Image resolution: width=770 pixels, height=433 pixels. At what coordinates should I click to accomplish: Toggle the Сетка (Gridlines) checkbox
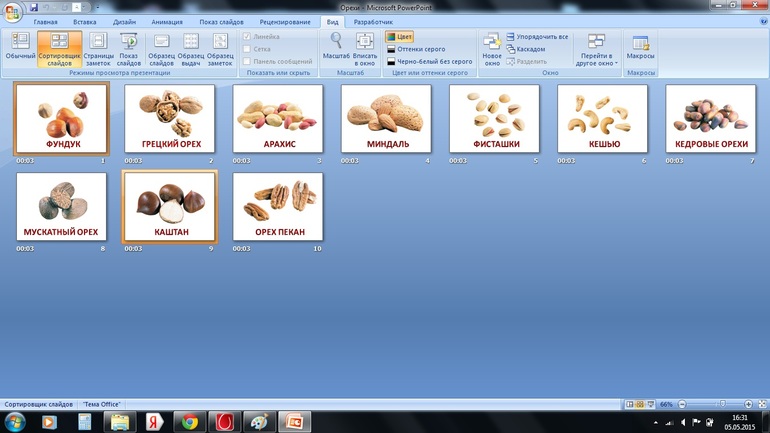[248, 49]
